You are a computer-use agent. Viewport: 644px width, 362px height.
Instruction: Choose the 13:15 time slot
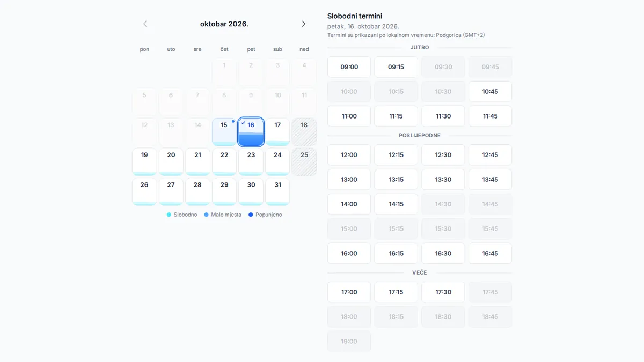pyautogui.click(x=396, y=180)
